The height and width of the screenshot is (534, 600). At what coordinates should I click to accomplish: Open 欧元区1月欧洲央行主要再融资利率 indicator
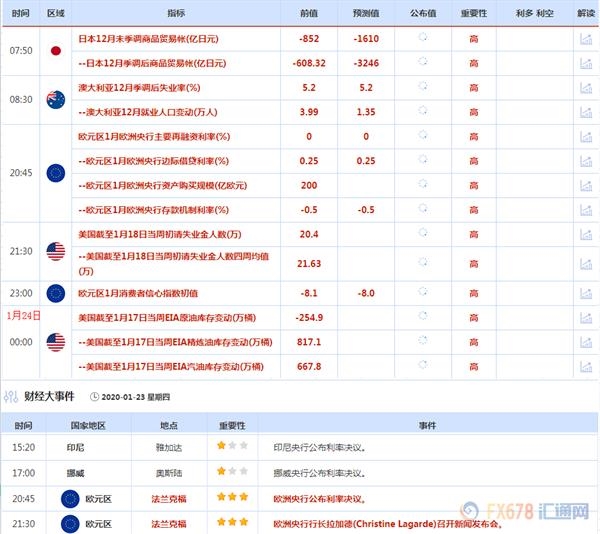pyautogui.click(x=158, y=136)
